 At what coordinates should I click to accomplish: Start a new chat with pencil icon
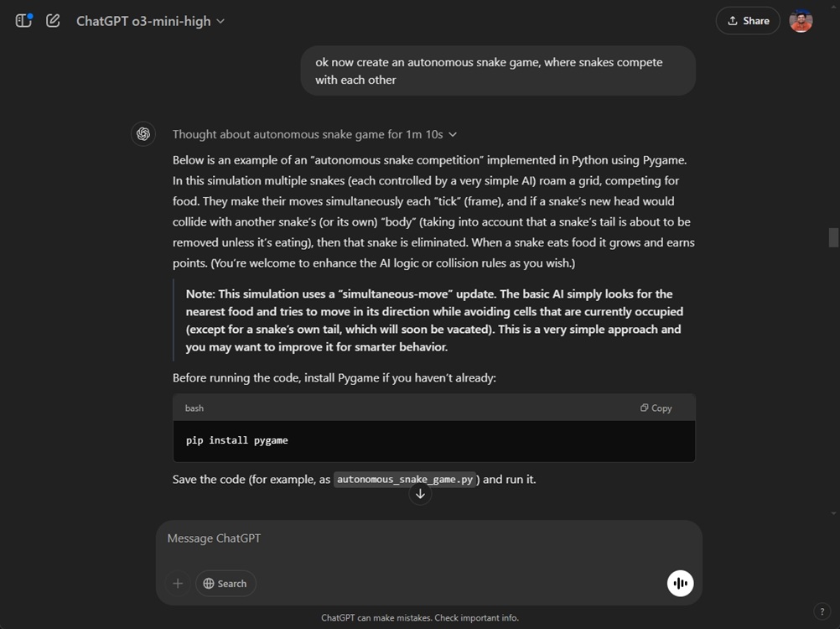pos(53,20)
